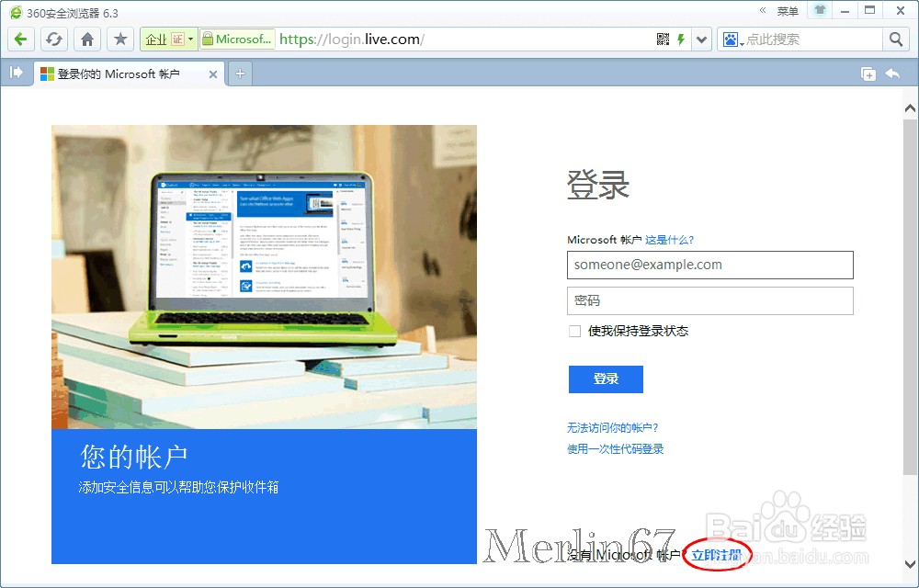Minimize the browser window
The width and height of the screenshot is (919, 588).
click(845, 11)
